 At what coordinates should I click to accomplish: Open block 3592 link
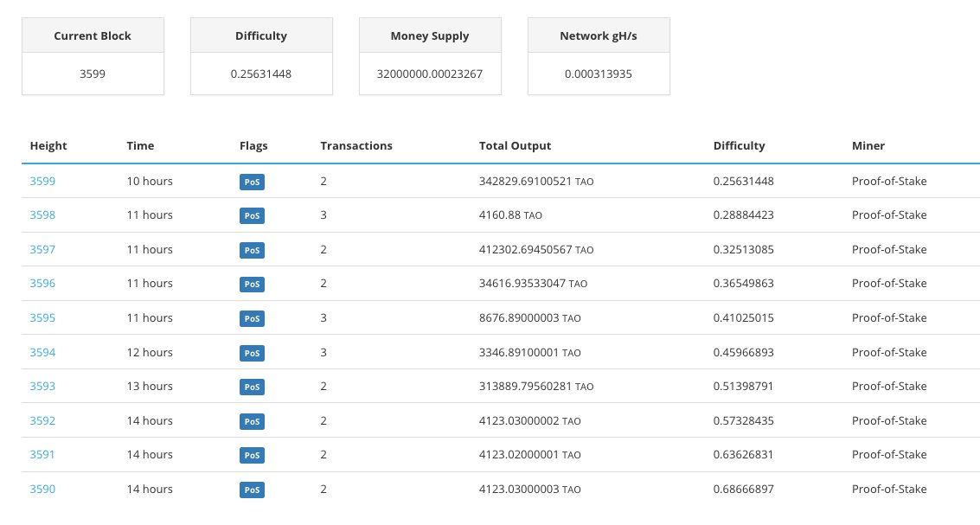pyautogui.click(x=42, y=420)
